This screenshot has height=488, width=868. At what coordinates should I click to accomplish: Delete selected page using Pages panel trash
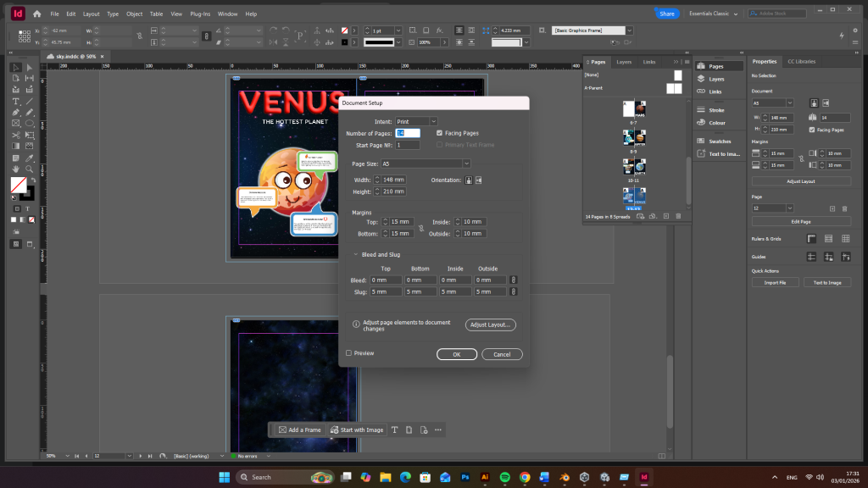678,216
